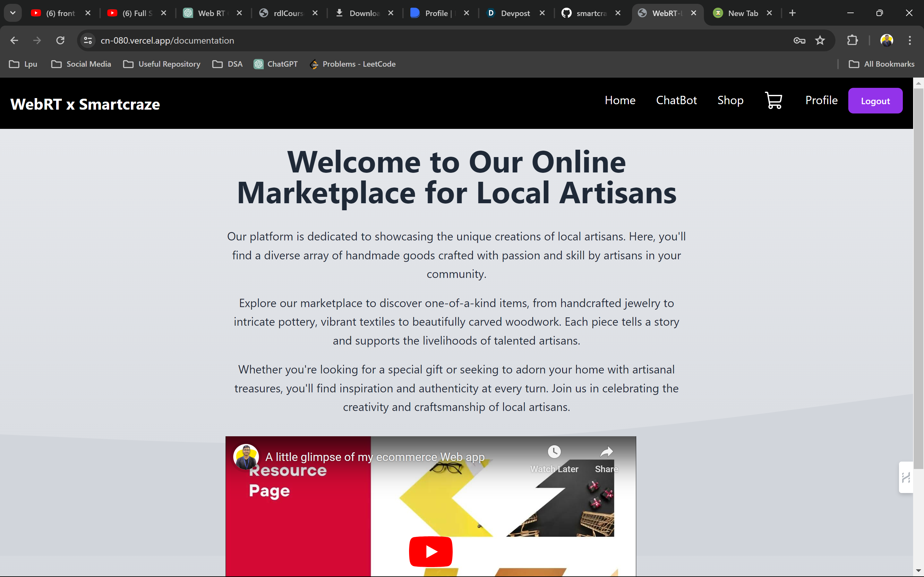This screenshot has height=577, width=924.
Task: Click the video channel avatar
Action: (x=246, y=456)
